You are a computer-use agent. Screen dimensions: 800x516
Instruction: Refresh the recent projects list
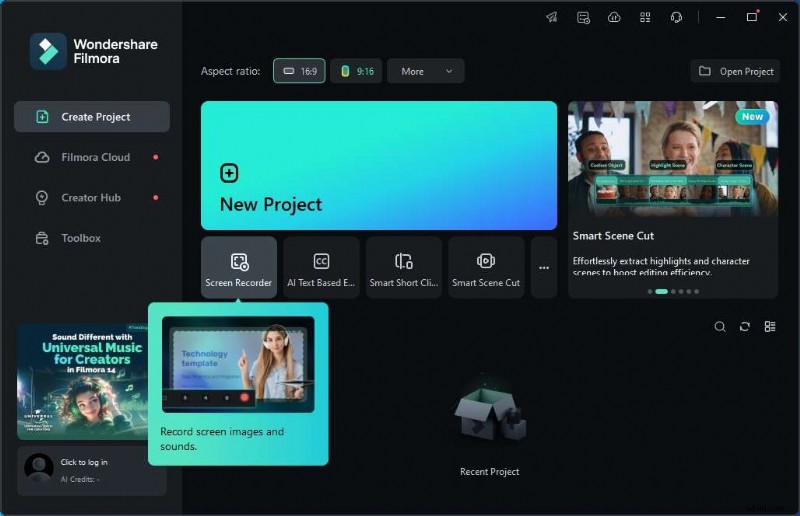[744, 326]
